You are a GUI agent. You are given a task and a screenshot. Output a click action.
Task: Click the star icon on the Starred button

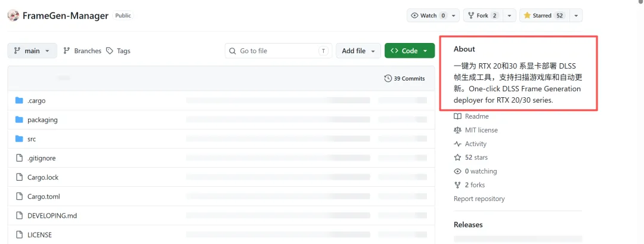(527, 16)
